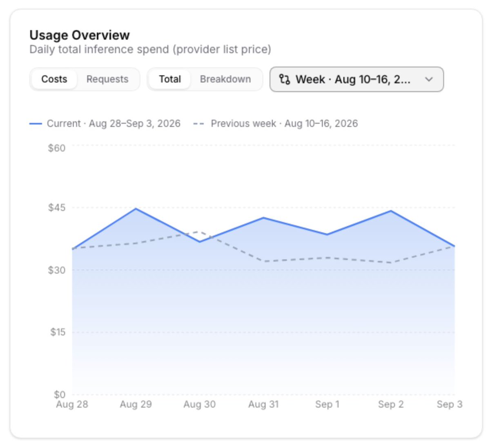Click the Usage Overview heading
The image size is (490, 448).
[80, 35]
